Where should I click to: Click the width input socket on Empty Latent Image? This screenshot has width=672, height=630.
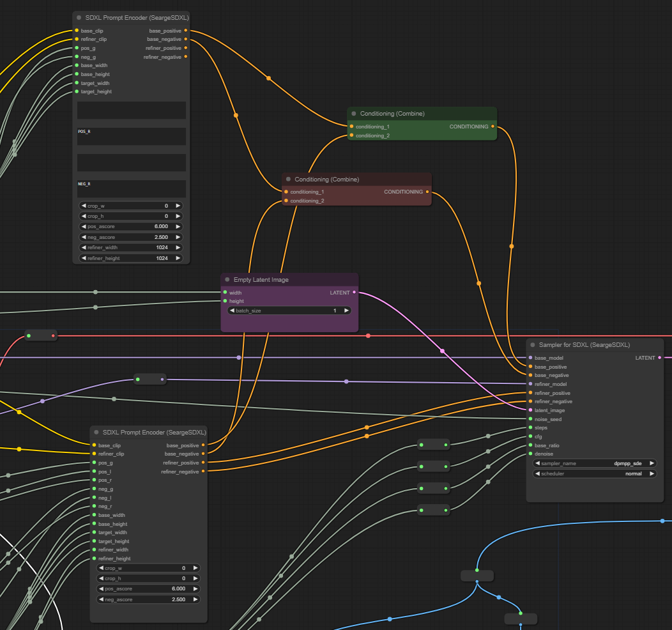pos(225,293)
